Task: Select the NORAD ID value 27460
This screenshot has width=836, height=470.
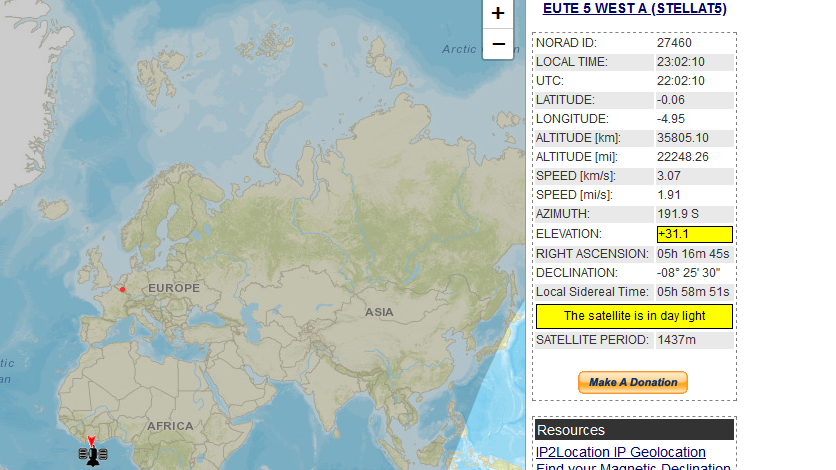Action: point(674,43)
